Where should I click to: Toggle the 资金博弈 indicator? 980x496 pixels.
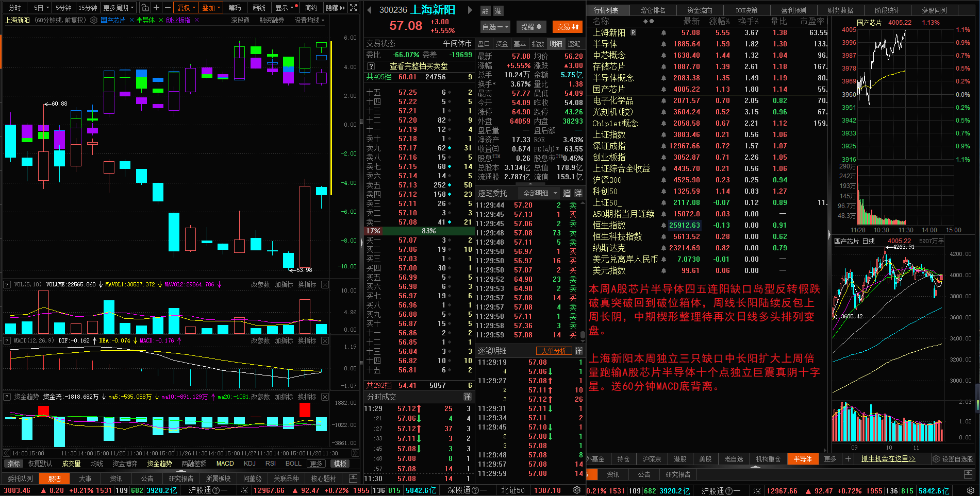pyautogui.click(x=125, y=464)
